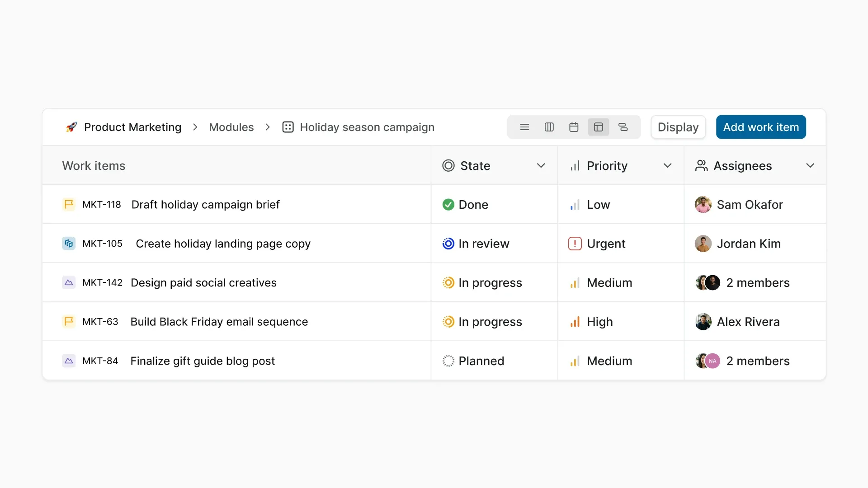Click the High priority bars icon

pos(575,322)
